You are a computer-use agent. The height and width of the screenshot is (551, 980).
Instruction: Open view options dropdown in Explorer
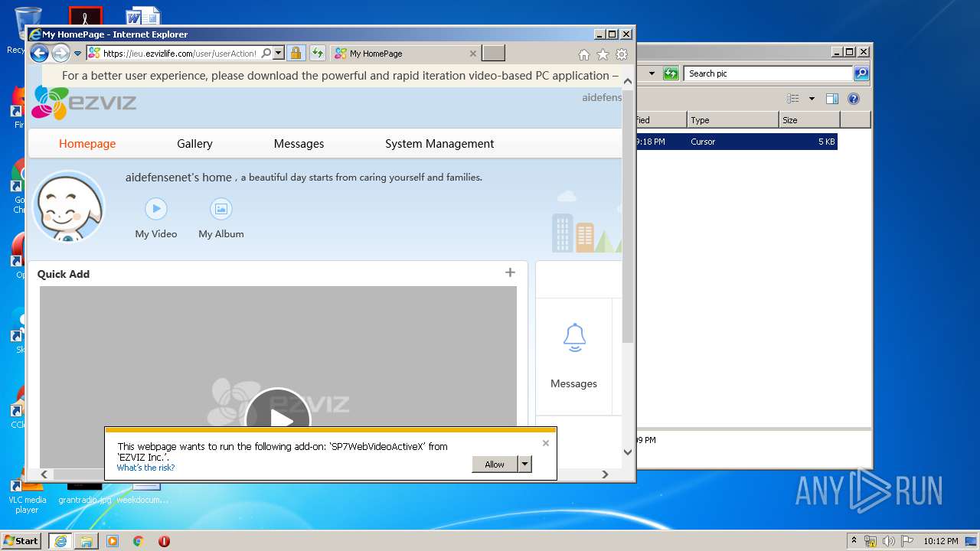click(x=812, y=99)
